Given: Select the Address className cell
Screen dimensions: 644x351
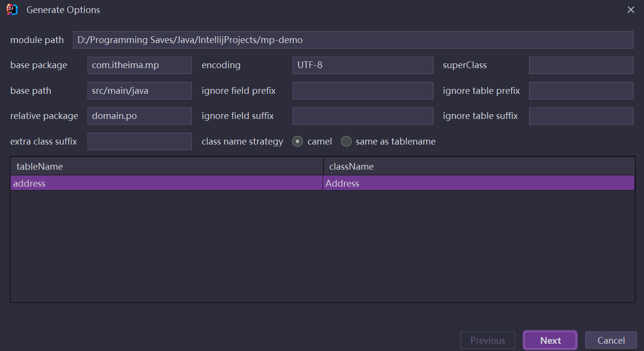Looking at the screenshot, I should tap(479, 183).
